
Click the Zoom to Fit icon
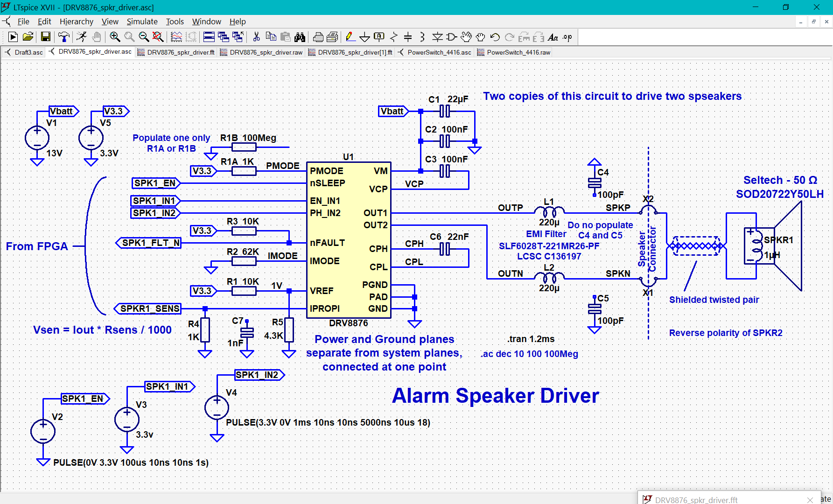[158, 37]
